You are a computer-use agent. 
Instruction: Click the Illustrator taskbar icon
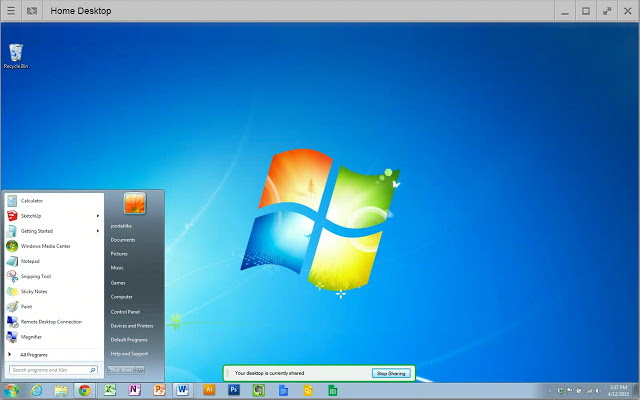point(210,390)
